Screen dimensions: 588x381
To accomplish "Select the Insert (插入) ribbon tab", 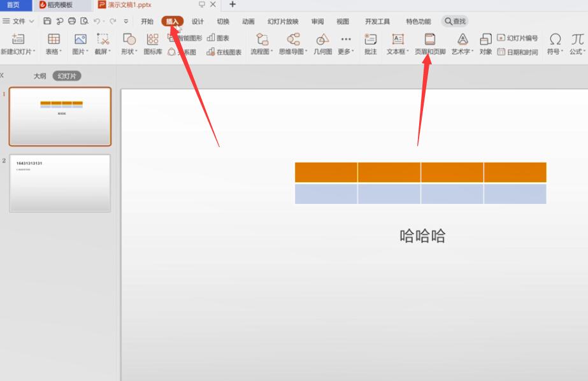I will coord(173,22).
